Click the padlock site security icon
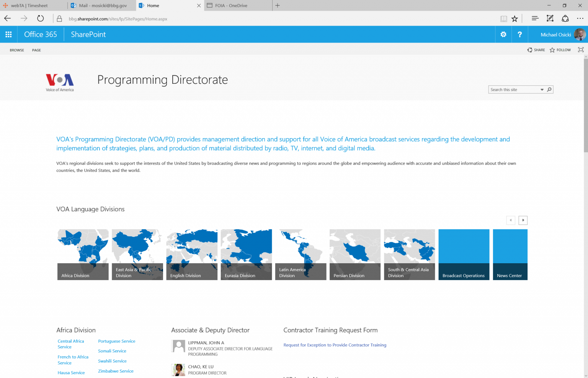This screenshot has width=588, height=378. 59,19
